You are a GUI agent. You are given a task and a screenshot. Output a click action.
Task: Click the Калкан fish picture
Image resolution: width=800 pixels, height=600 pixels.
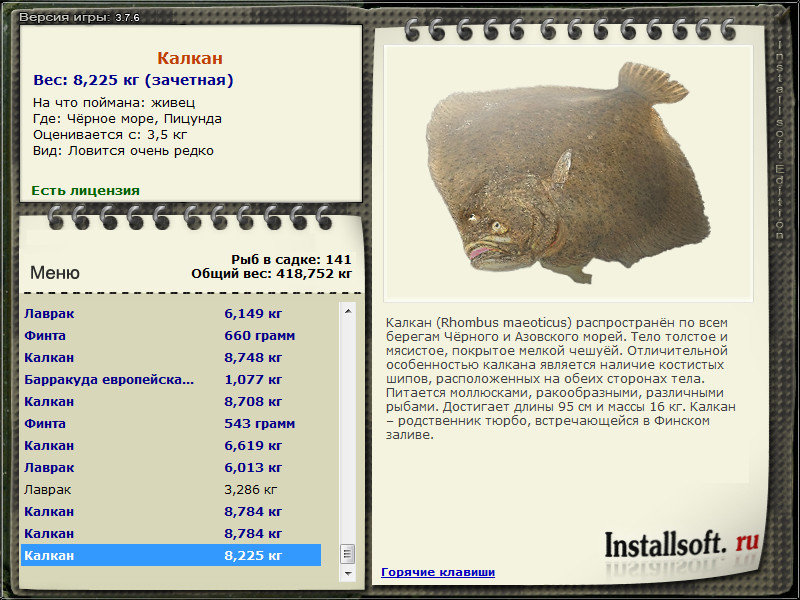click(568, 172)
